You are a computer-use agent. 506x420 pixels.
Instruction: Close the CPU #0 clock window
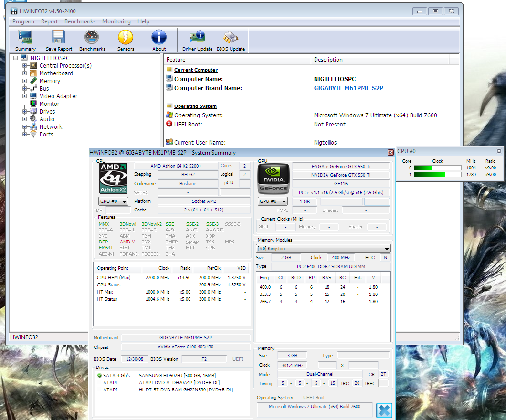tap(499, 151)
